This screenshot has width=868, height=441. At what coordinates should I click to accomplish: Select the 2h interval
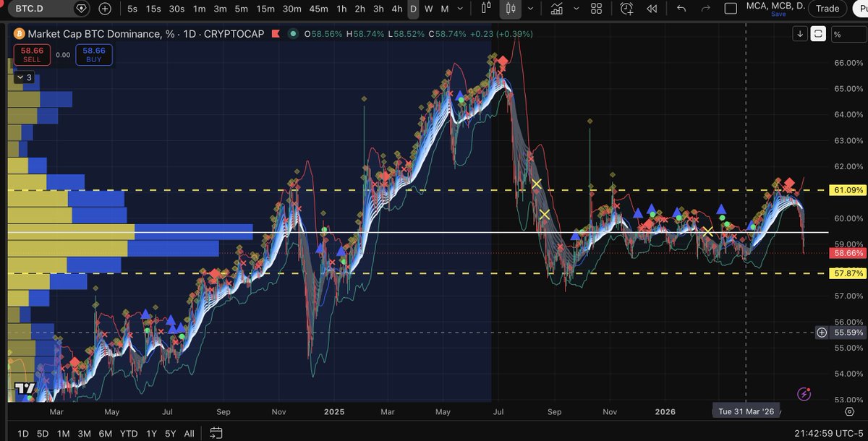(360, 9)
